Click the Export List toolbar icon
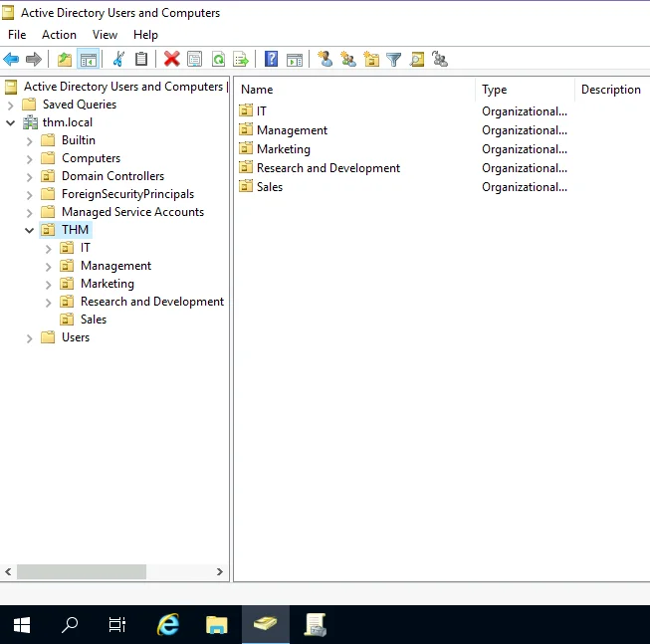The image size is (650, 644). pos(241,60)
